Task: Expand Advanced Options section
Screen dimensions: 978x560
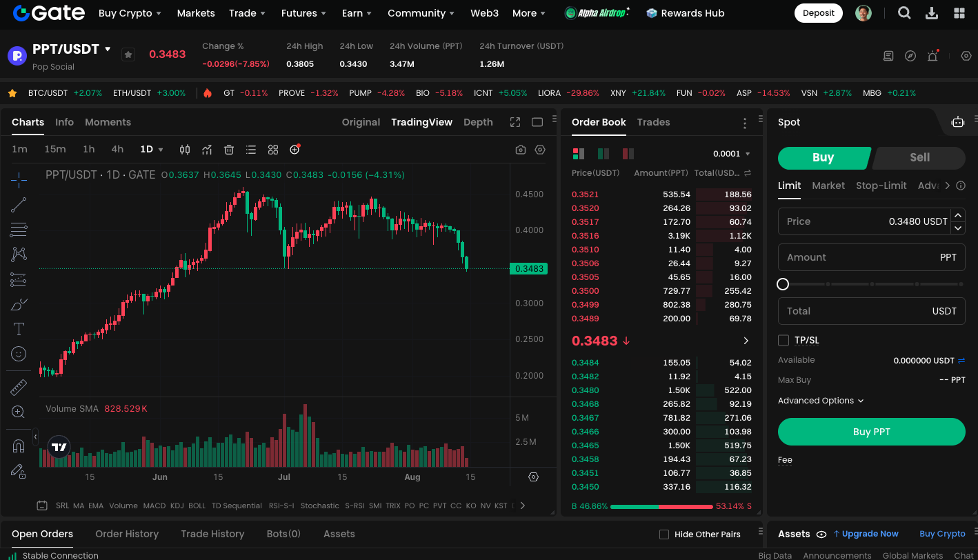Action: (821, 401)
